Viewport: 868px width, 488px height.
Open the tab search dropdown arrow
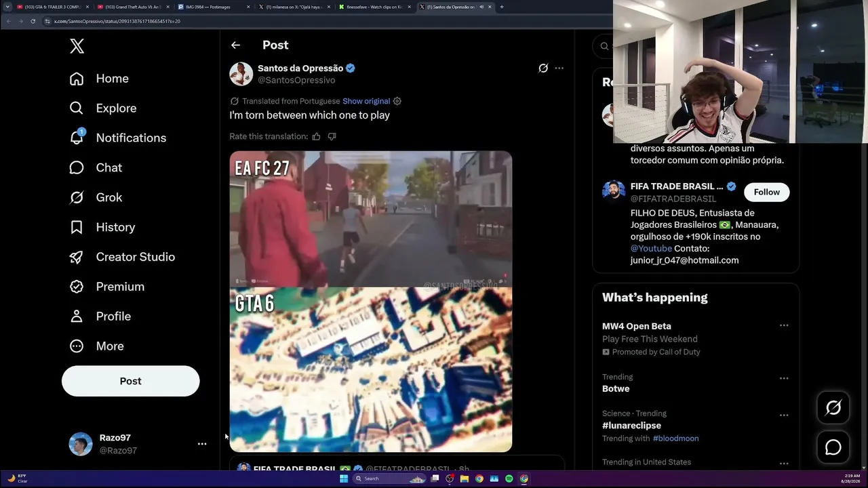(7, 7)
